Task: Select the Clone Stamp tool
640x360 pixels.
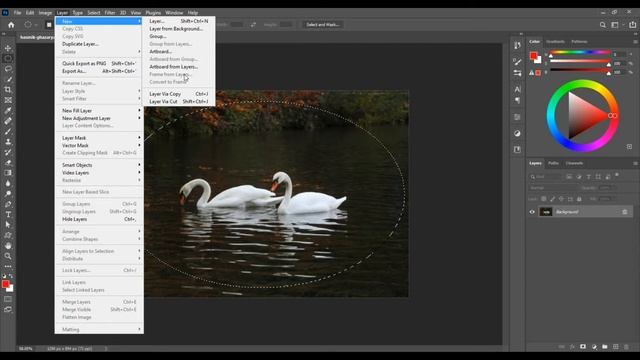Action: 8,142
